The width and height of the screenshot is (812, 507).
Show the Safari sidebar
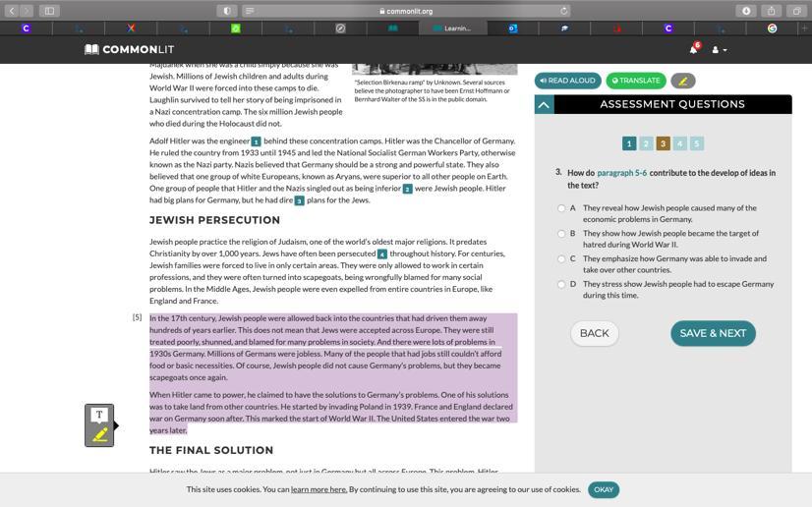[x=49, y=11]
